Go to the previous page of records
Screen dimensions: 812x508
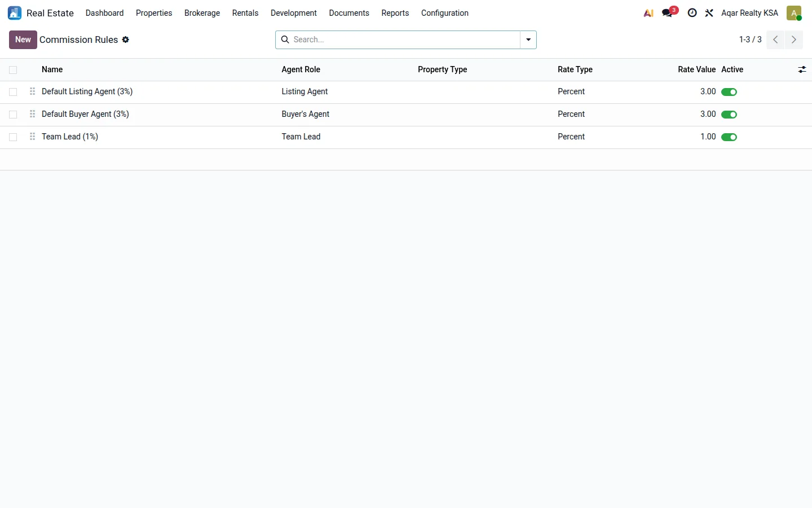[775, 40]
